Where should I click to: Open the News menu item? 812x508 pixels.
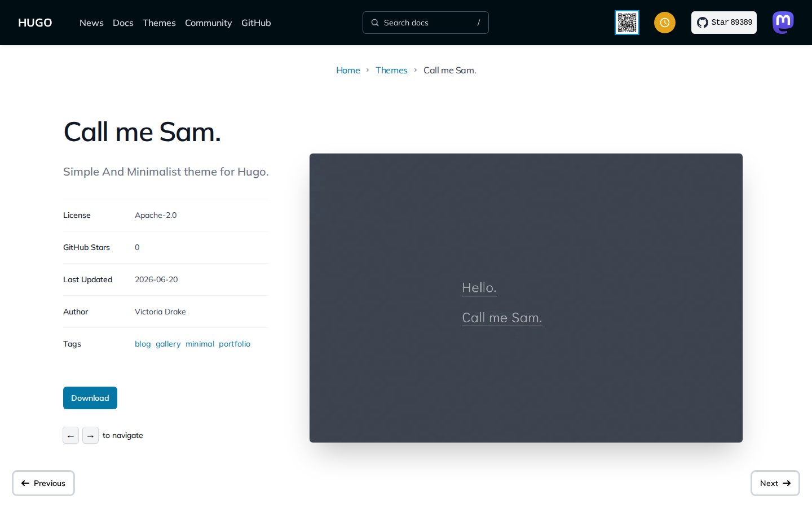[x=91, y=23]
